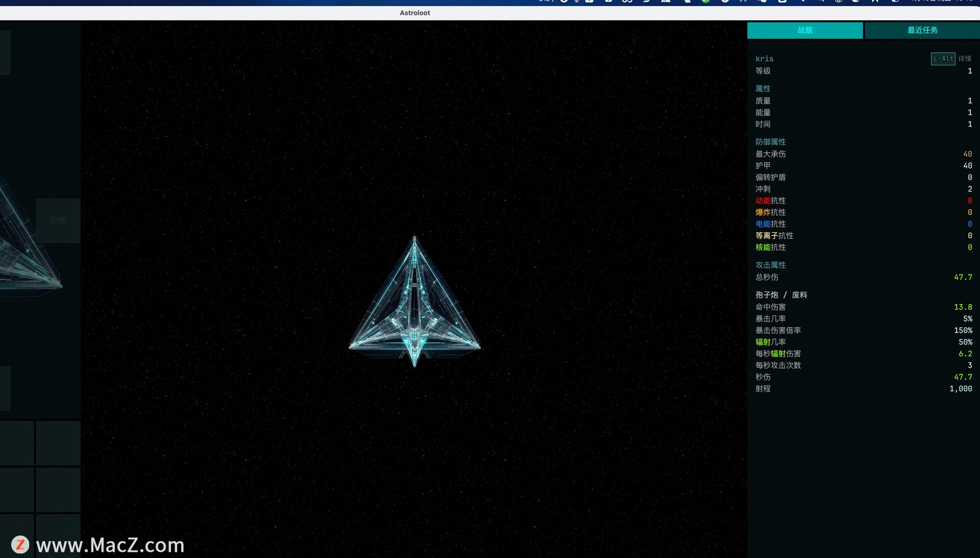Click the 动能抗性 resistance label

[x=770, y=201]
